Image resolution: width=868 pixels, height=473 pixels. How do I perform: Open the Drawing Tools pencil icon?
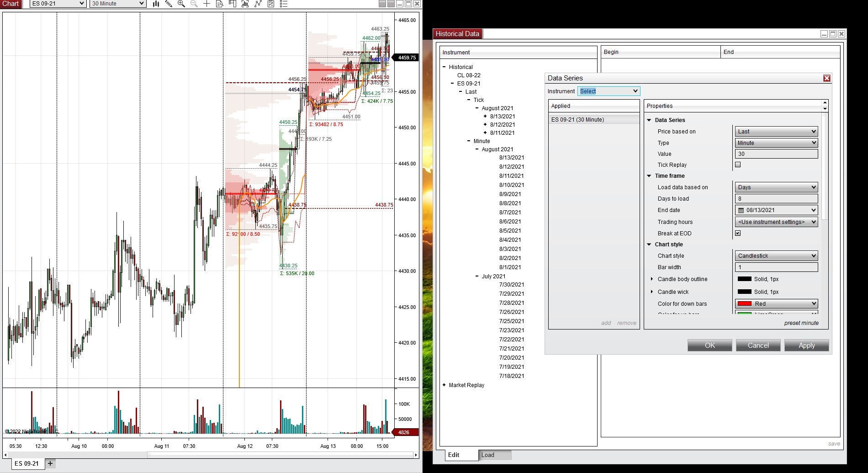point(169,4)
